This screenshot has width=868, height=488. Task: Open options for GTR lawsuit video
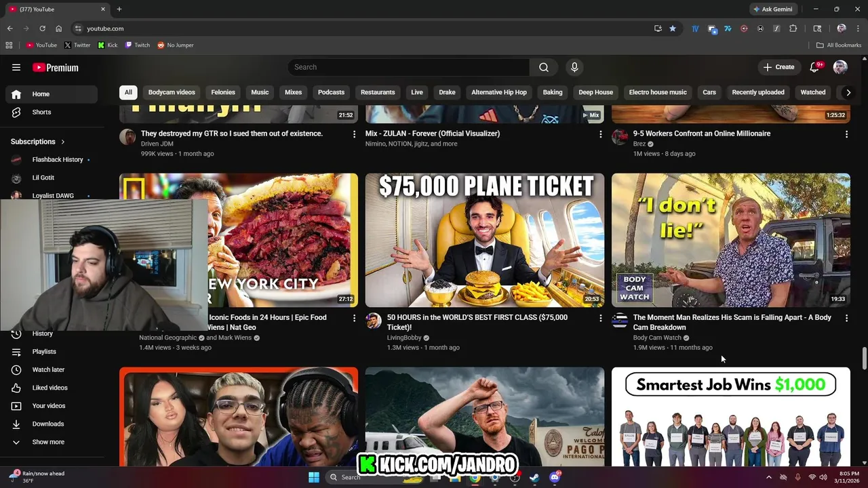click(x=354, y=134)
